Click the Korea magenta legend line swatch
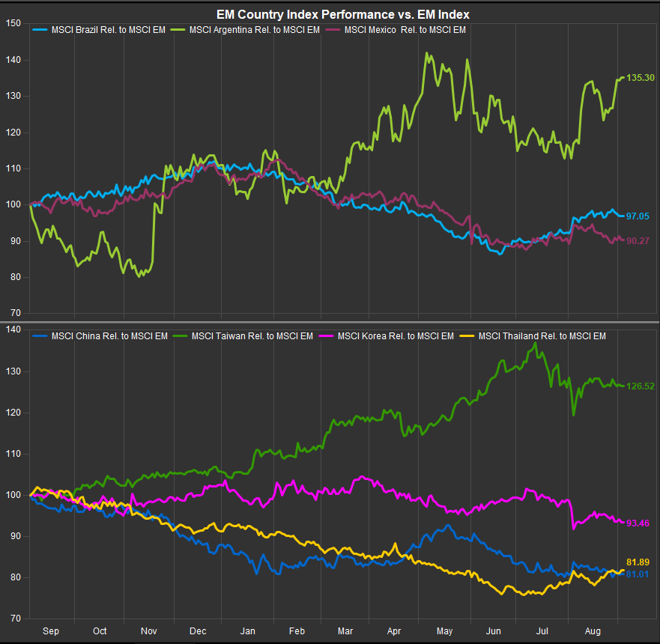The width and height of the screenshot is (660, 644). tap(326, 336)
